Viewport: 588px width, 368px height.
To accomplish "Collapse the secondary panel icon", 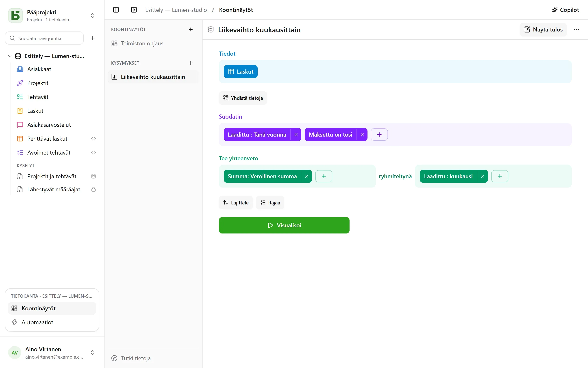I will click(x=134, y=10).
